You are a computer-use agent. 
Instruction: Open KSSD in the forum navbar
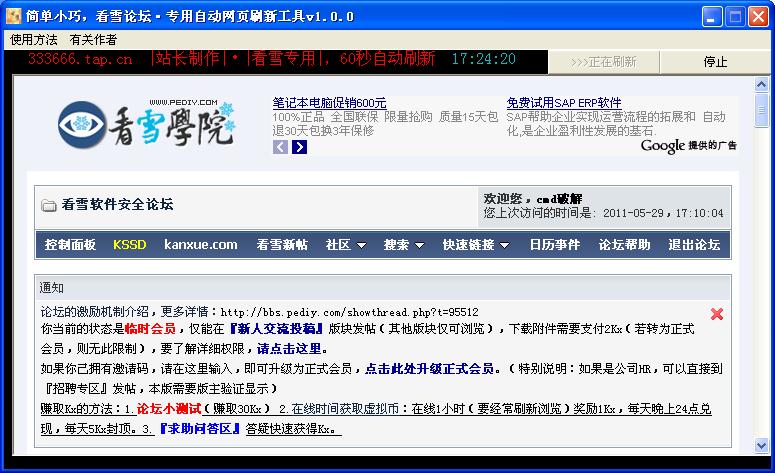pyautogui.click(x=129, y=245)
